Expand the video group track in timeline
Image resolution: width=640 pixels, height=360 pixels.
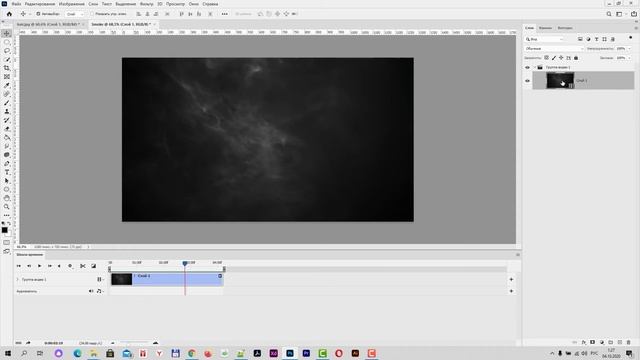tap(18, 280)
